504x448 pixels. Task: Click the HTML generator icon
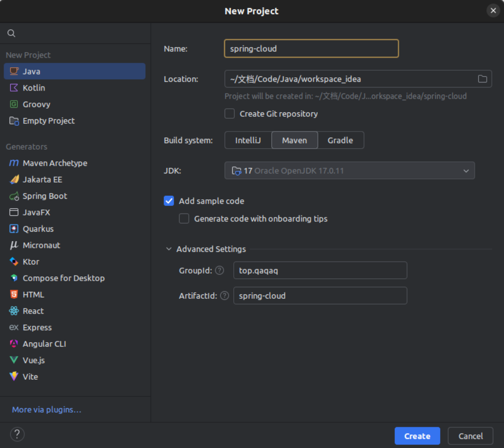14,294
